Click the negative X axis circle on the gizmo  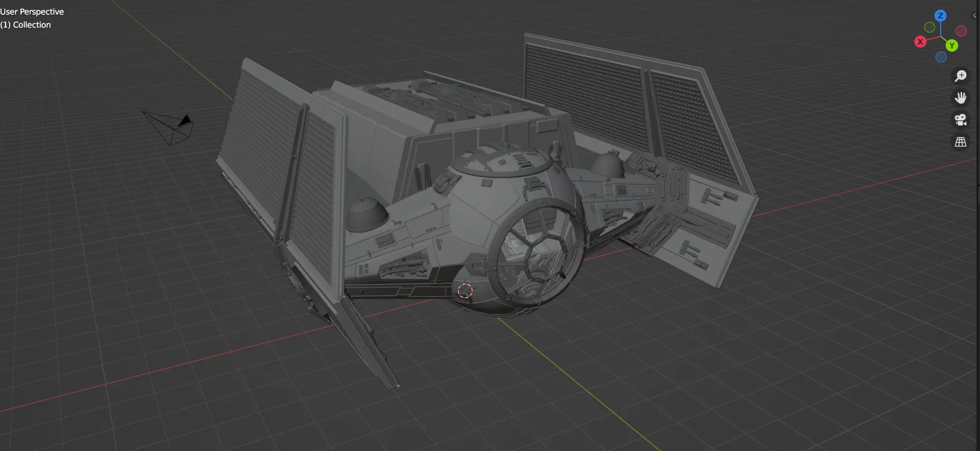[x=961, y=31]
